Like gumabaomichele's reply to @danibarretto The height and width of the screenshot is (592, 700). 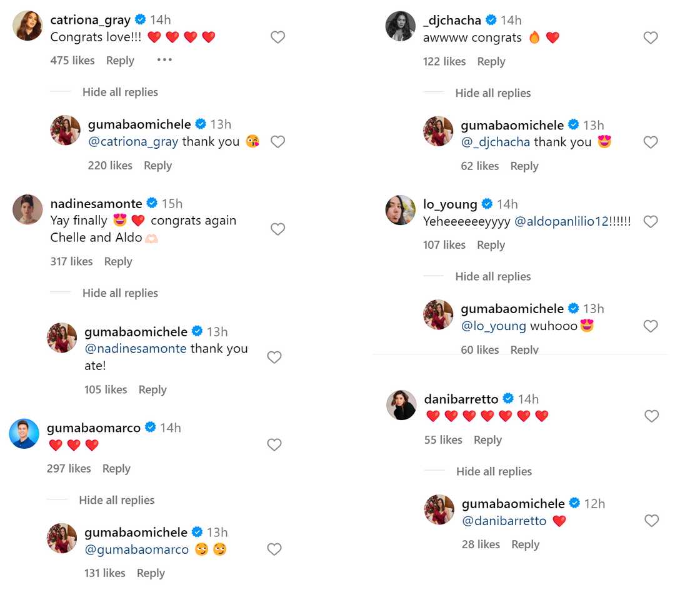click(x=651, y=521)
